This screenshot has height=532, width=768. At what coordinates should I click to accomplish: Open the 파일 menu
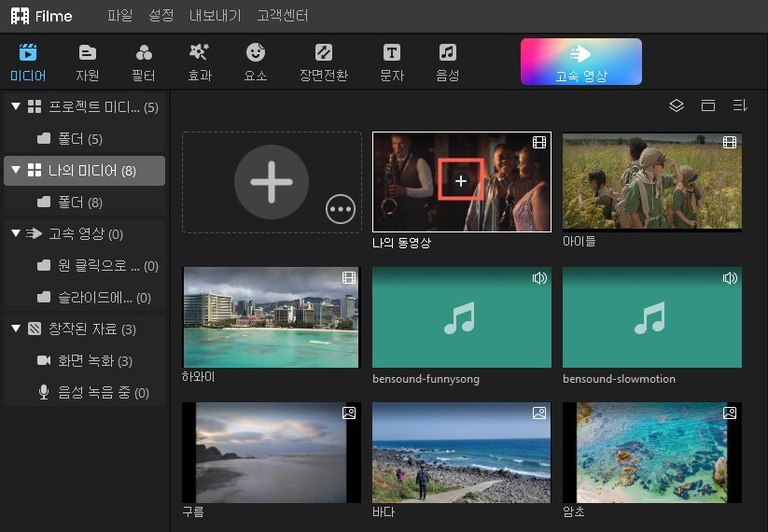pos(120,16)
